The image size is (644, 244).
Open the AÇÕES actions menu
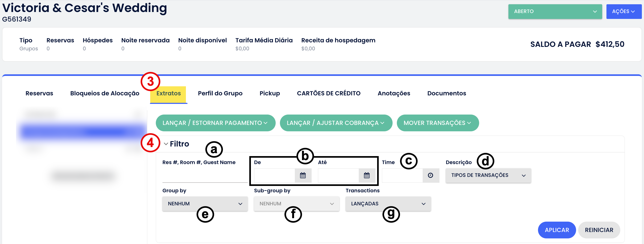pyautogui.click(x=623, y=11)
